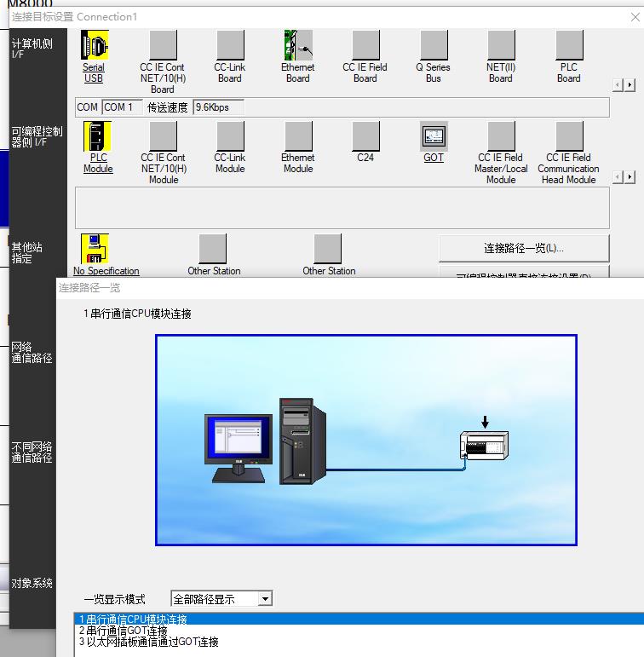Open the 一览显示模式 dropdown

click(265, 599)
